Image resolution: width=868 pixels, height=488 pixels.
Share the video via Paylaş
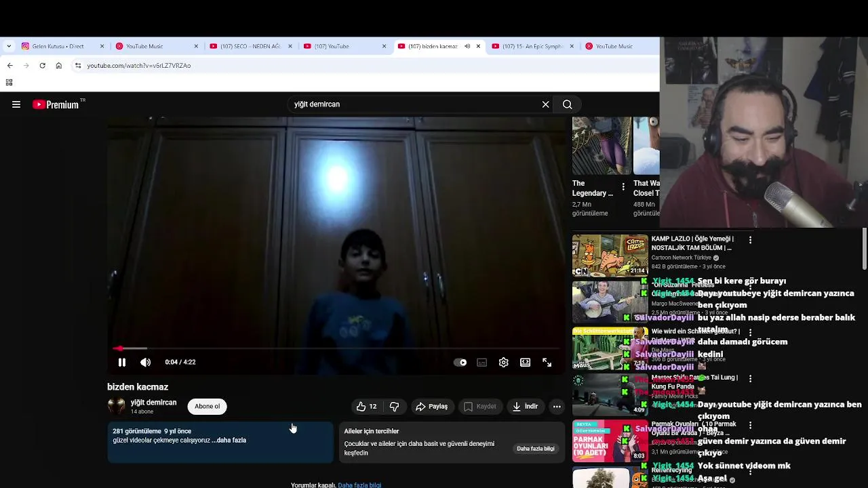click(x=431, y=407)
